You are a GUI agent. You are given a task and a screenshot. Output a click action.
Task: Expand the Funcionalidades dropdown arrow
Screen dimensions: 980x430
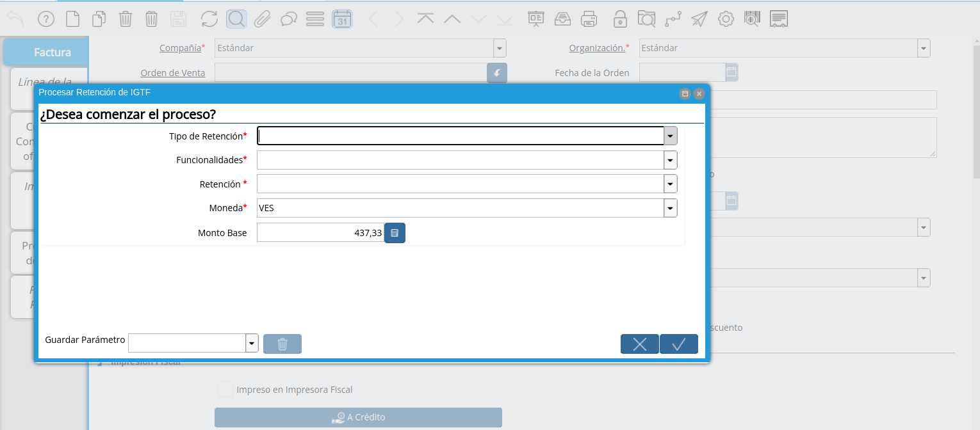tap(671, 160)
